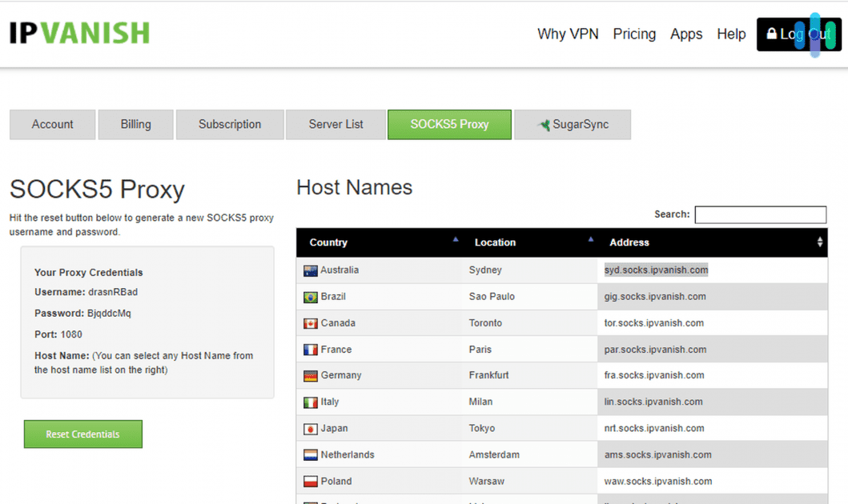This screenshot has width=848, height=504.
Task: Click the Netherlands flag icon
Action: pyautogui.click(x=310, y=454)
